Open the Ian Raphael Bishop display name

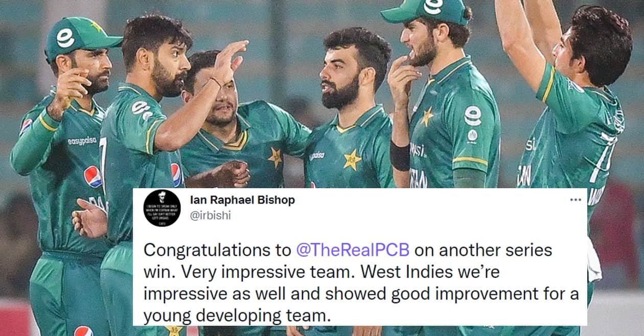click(x=242, y=200)
